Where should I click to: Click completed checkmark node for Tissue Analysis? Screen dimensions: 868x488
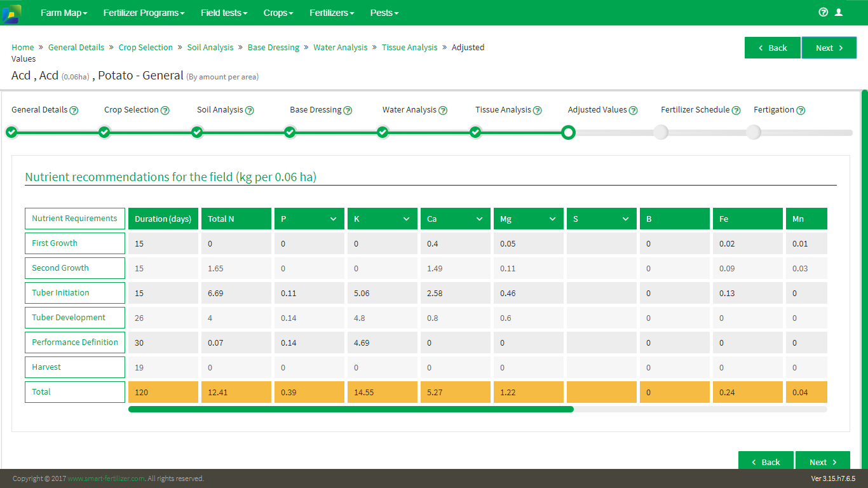475,132
